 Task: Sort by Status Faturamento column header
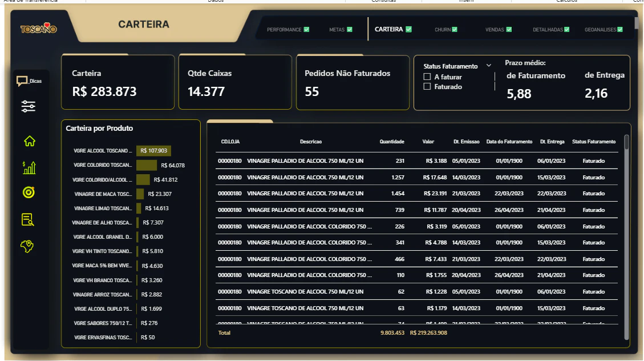pyautogui.click(x=594, y=142)
